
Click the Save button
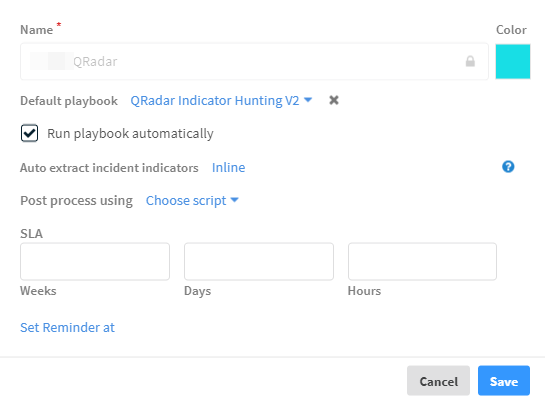point(504,380)
